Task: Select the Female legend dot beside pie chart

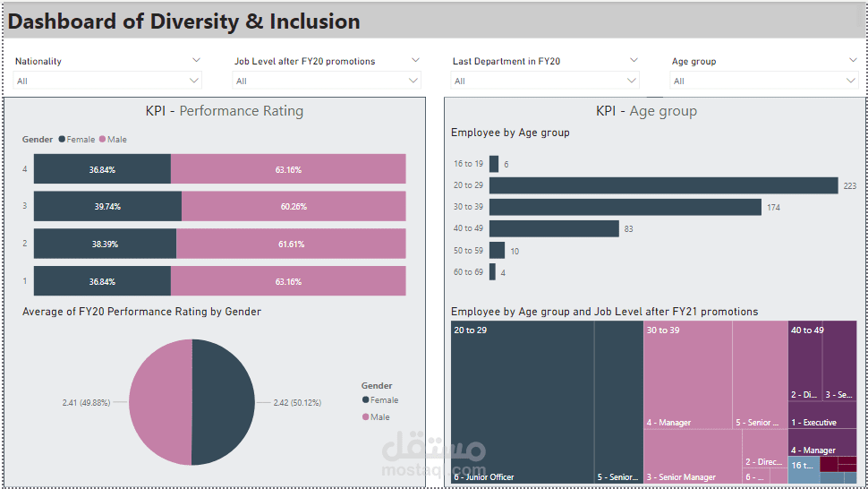Action: [365, 400]
